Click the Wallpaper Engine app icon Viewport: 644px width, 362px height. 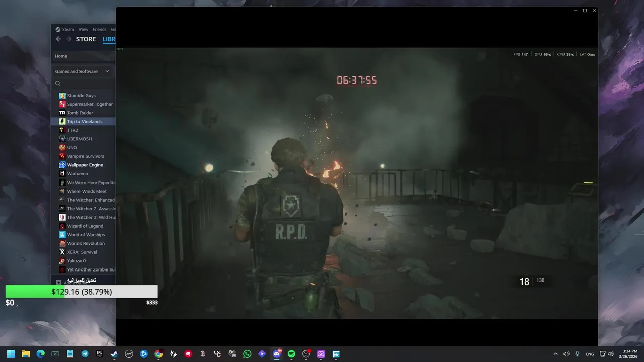(x=62, y=165)
